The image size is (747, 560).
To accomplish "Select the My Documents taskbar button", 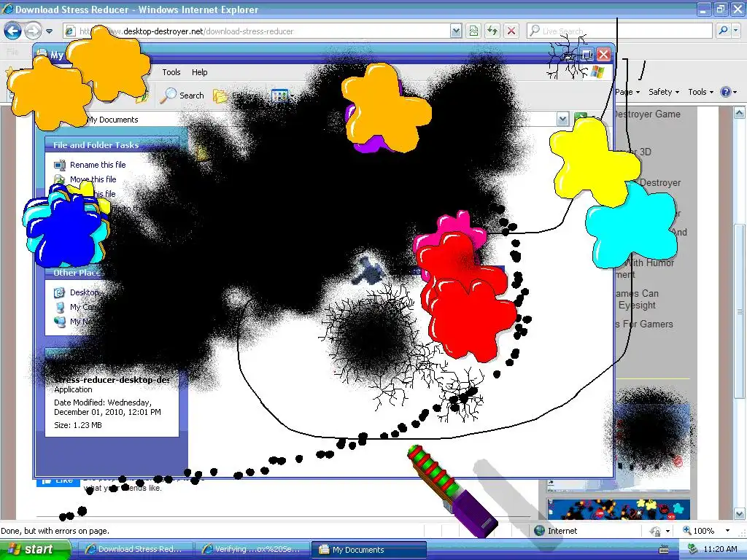I will coord(369,550).
